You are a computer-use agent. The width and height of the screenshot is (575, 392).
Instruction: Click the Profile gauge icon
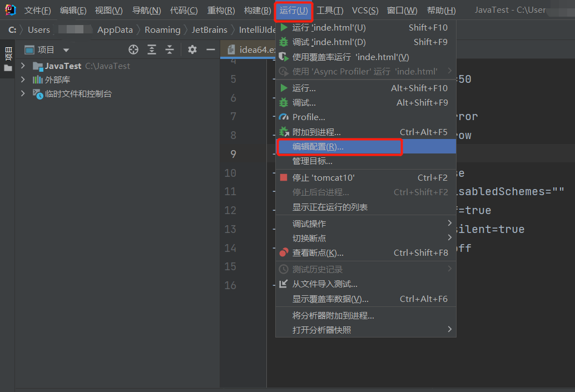pos(284,117)
